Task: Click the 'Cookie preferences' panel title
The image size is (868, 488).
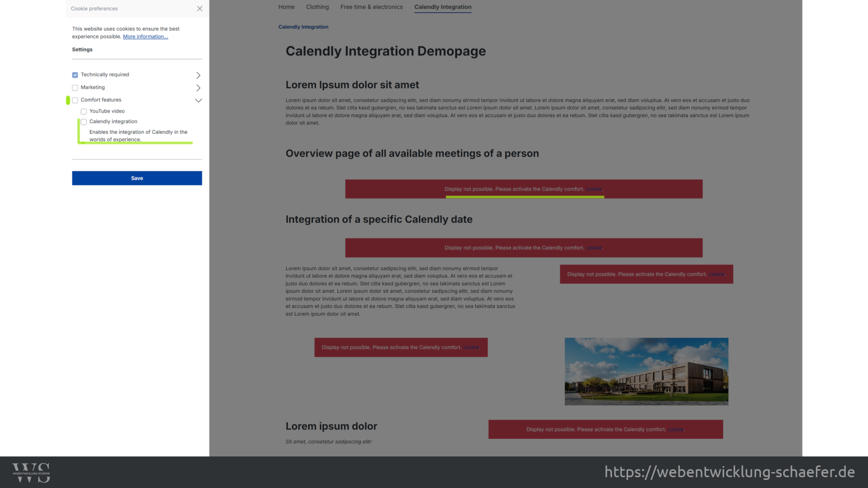Action: (94, 9)
